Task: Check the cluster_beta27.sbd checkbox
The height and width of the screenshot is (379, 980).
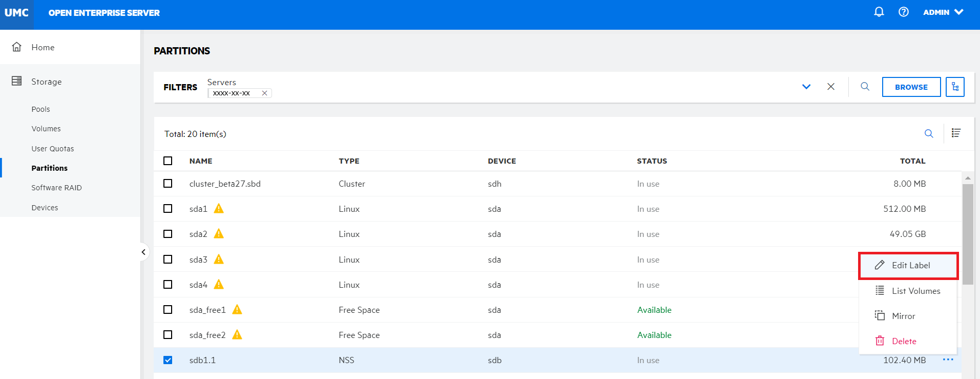Action: click(x=168, y=184)
